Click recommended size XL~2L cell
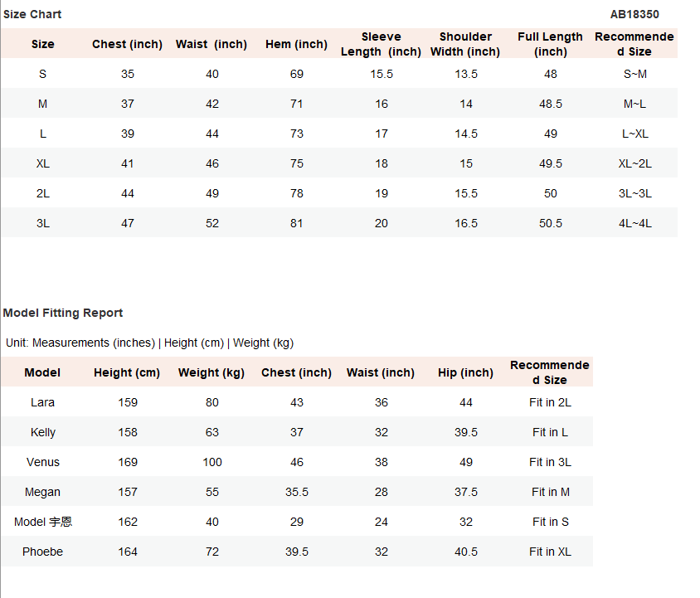The height and width of the screenshot is (598, 700). pos(634,163)
